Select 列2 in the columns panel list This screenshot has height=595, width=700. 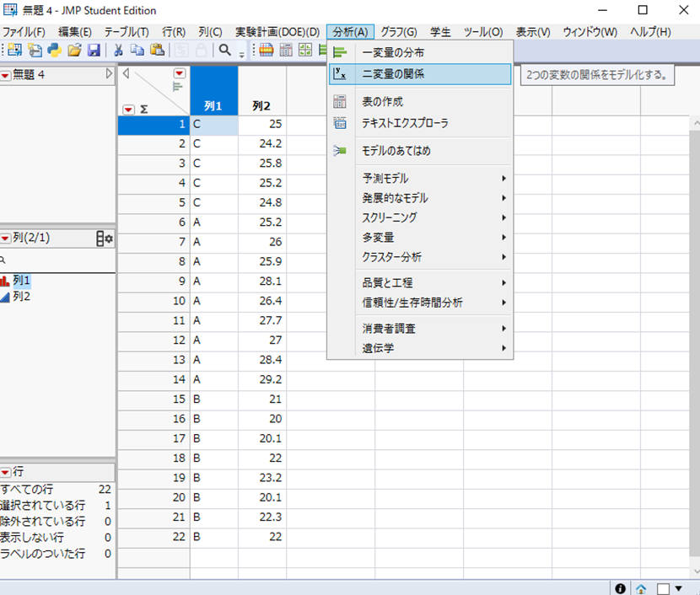click(23, 296)
